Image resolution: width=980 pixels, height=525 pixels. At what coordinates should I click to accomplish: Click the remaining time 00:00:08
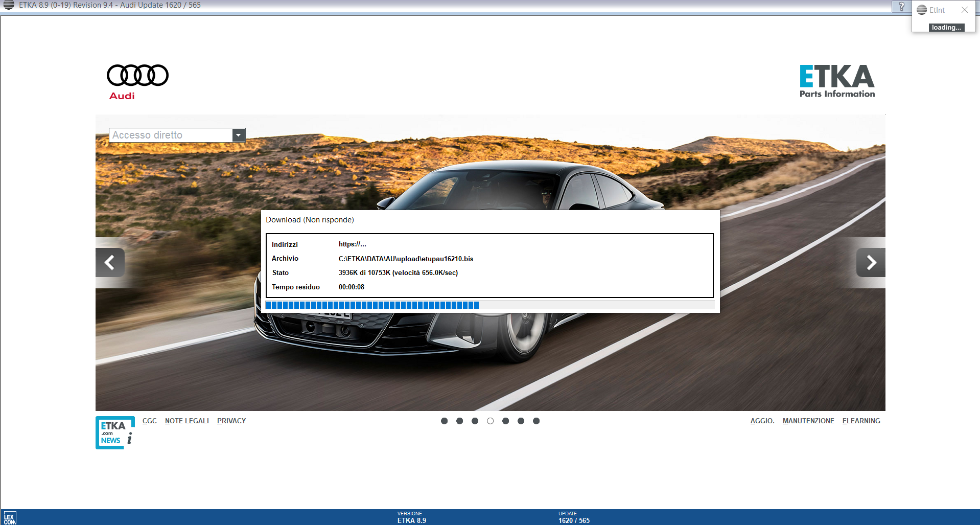click(352, 287)
